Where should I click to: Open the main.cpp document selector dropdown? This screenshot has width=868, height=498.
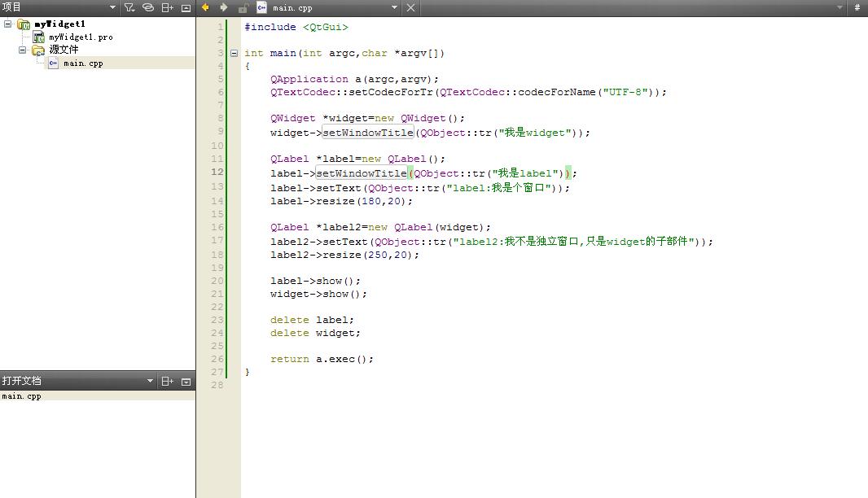point(394,8)
